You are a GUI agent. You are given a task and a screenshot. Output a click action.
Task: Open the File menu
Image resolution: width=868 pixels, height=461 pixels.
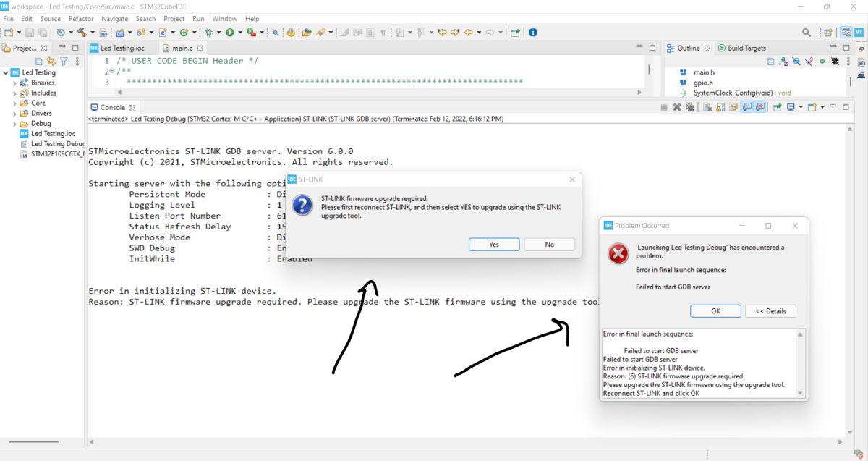8,18
